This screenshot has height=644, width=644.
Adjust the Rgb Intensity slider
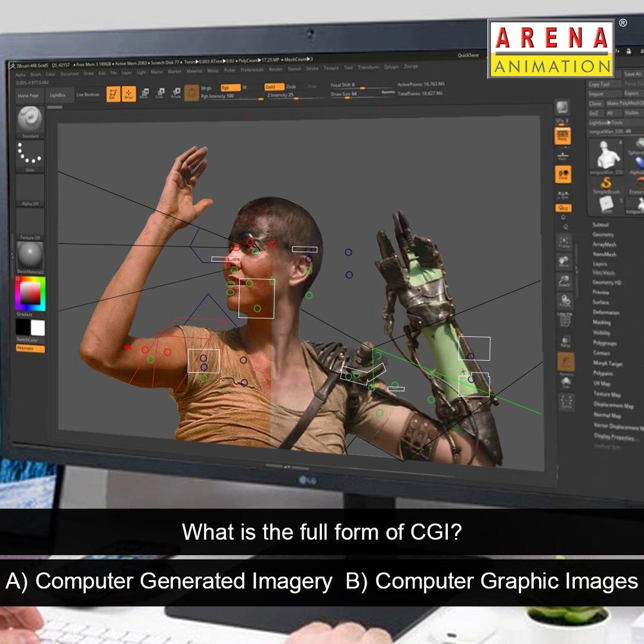(232, 97)
